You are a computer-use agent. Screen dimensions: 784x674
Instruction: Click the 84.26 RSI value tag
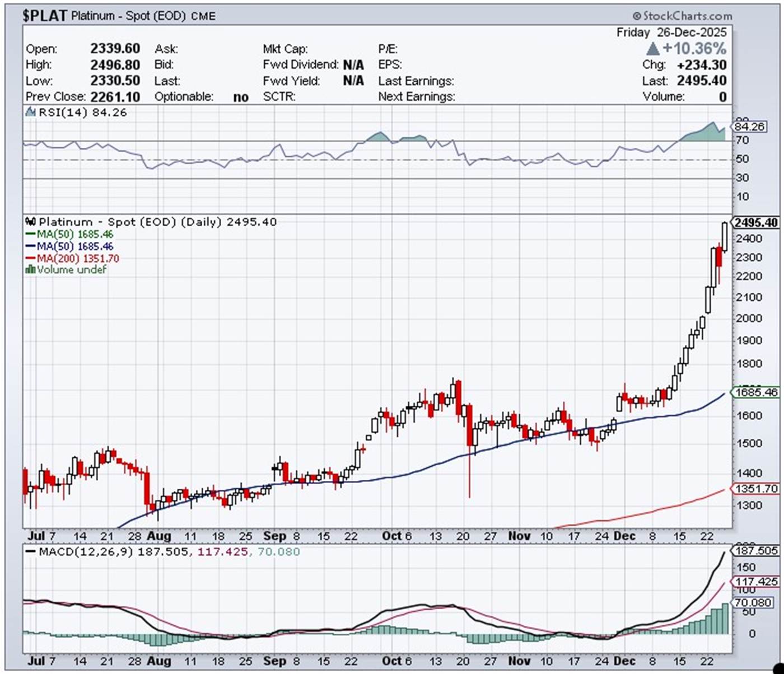click(x=749, y=127)
